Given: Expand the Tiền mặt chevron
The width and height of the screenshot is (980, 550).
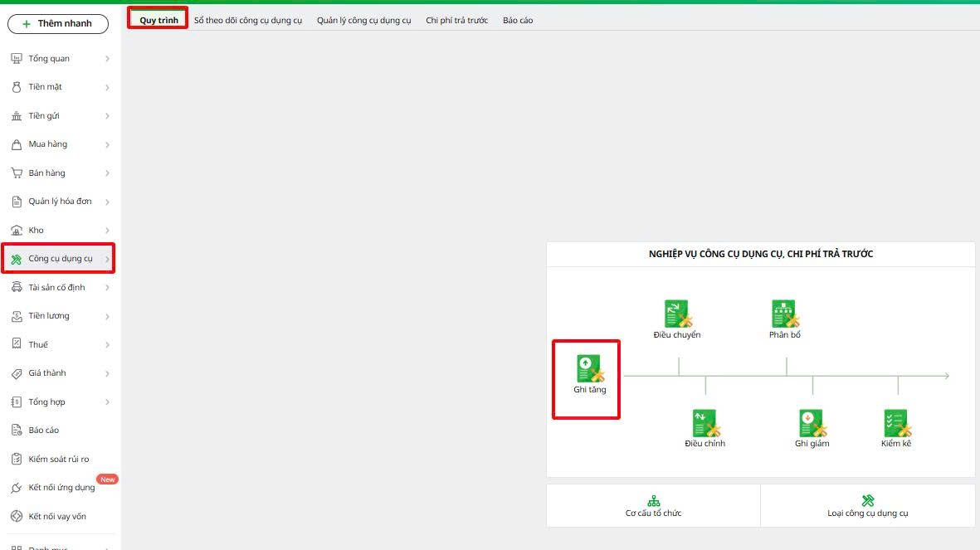Looking at the screenshot, I should [108, 87].
